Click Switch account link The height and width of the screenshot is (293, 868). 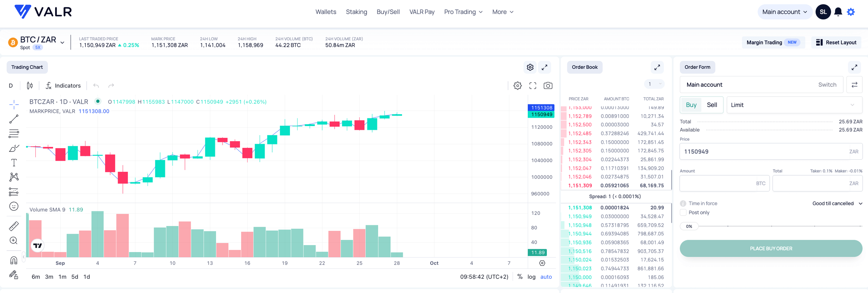pyautogui.click(x=827, y=85)
